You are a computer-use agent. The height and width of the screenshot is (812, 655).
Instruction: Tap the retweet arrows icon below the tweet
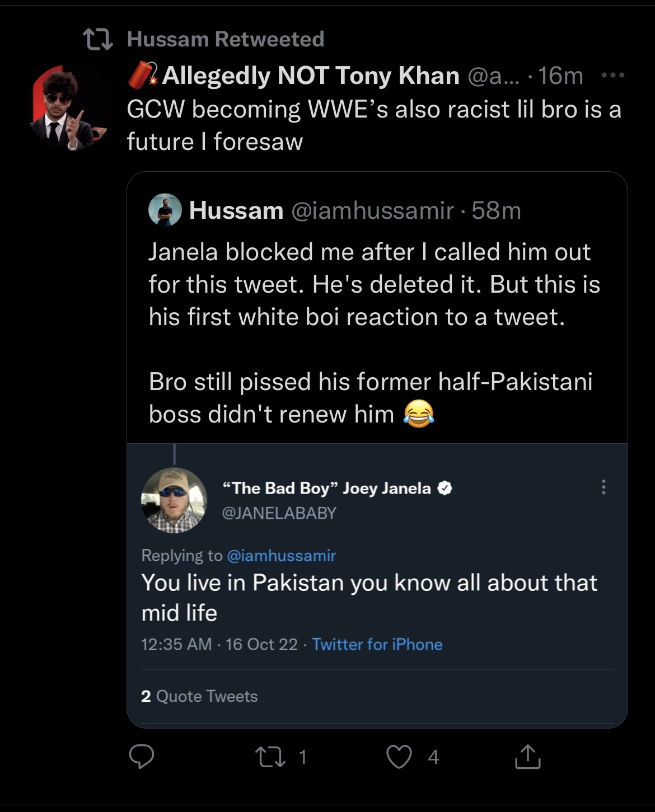(270, 757)
